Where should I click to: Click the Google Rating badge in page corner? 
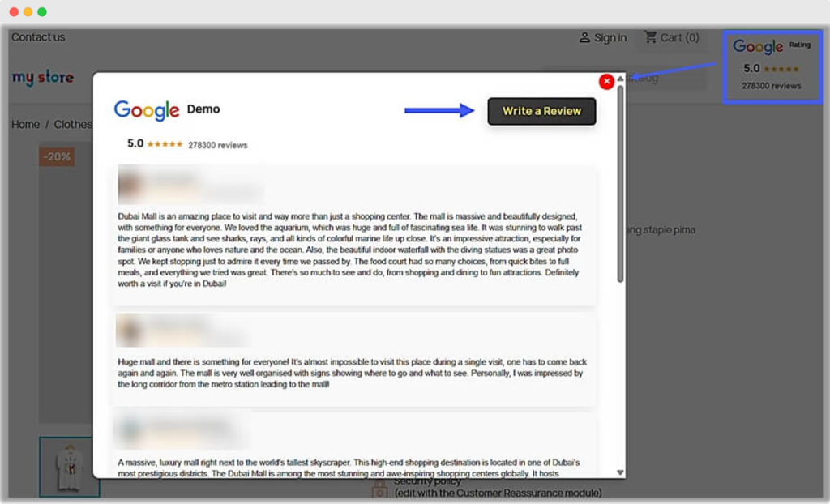(x=771, y=67)
